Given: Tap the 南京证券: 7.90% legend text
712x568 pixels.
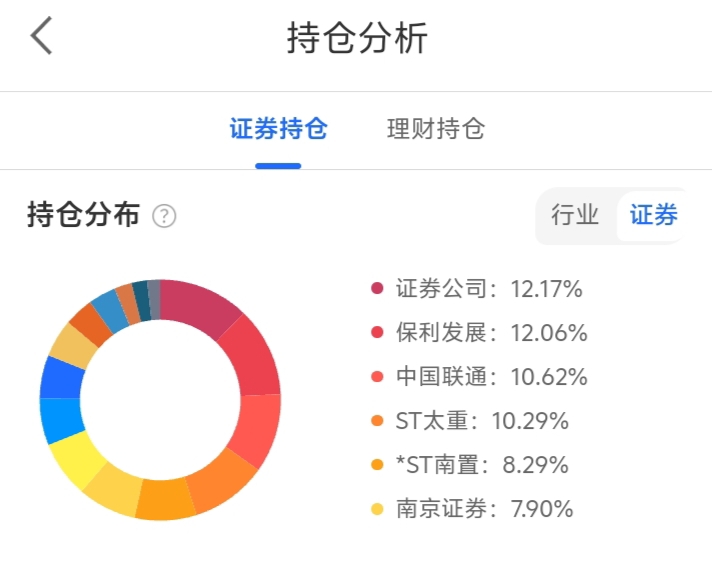Looking at the screenshot, I should click(485, 509).
